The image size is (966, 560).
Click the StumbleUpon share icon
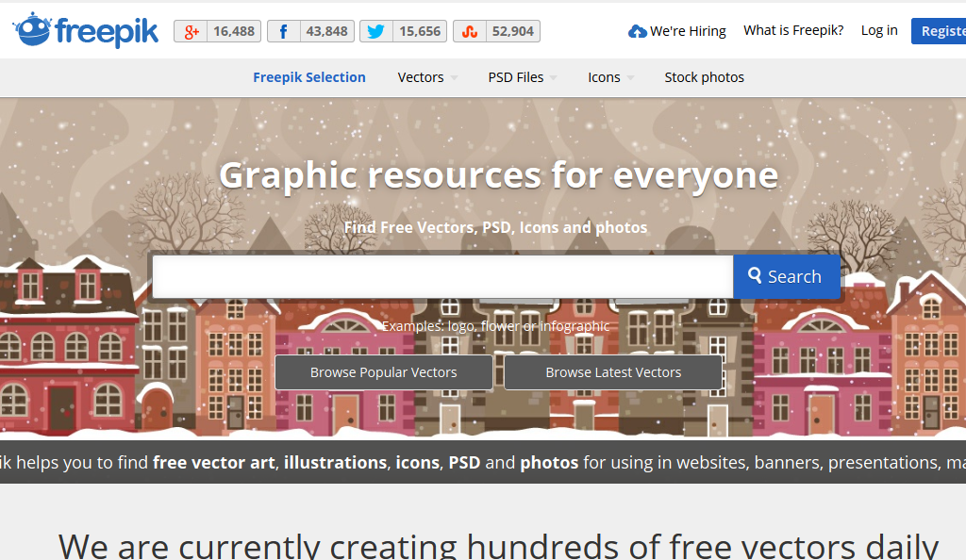[469, 31]
